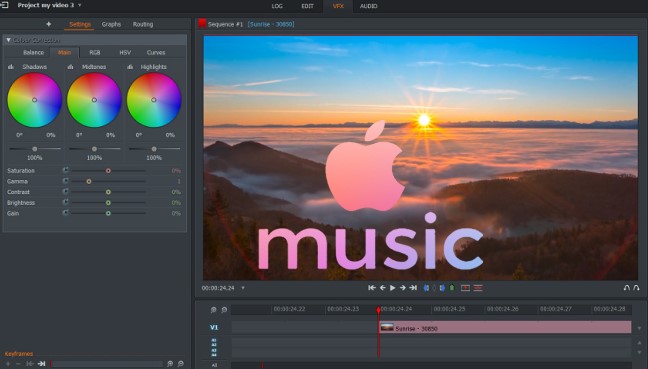The width and height of the screenshot is (648, 369).
Task: Toggle keyframing for Saturation
Action: click(65, 170)
